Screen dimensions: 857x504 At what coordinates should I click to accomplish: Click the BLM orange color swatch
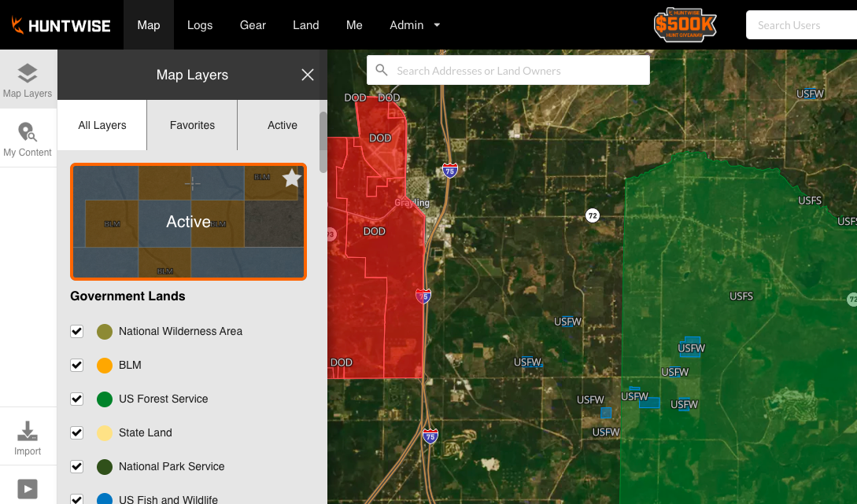[105, 366]
